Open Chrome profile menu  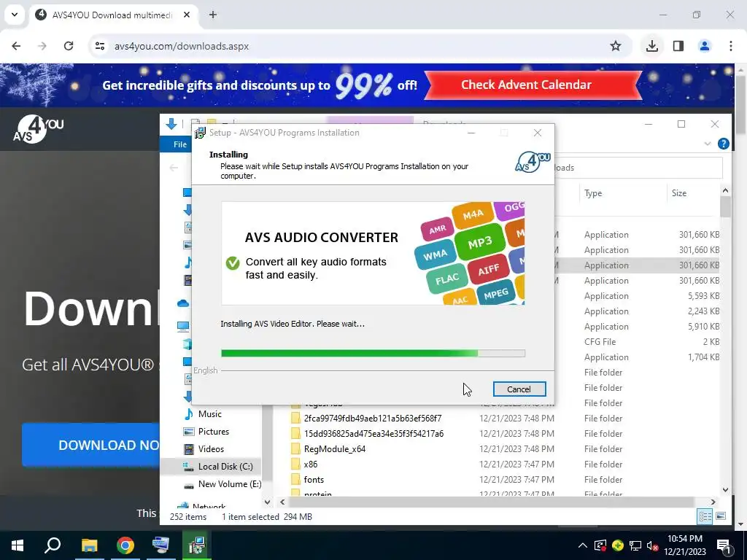click(x=704, y=46)
